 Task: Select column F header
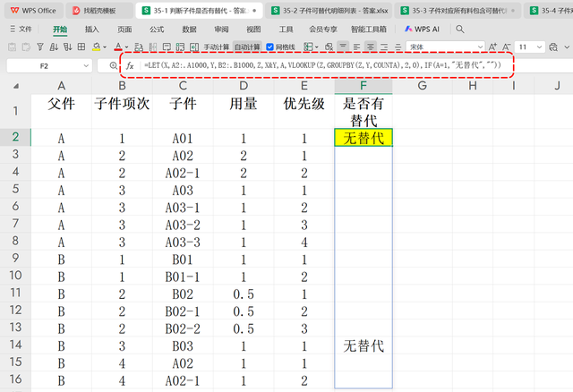click(363, 86)
